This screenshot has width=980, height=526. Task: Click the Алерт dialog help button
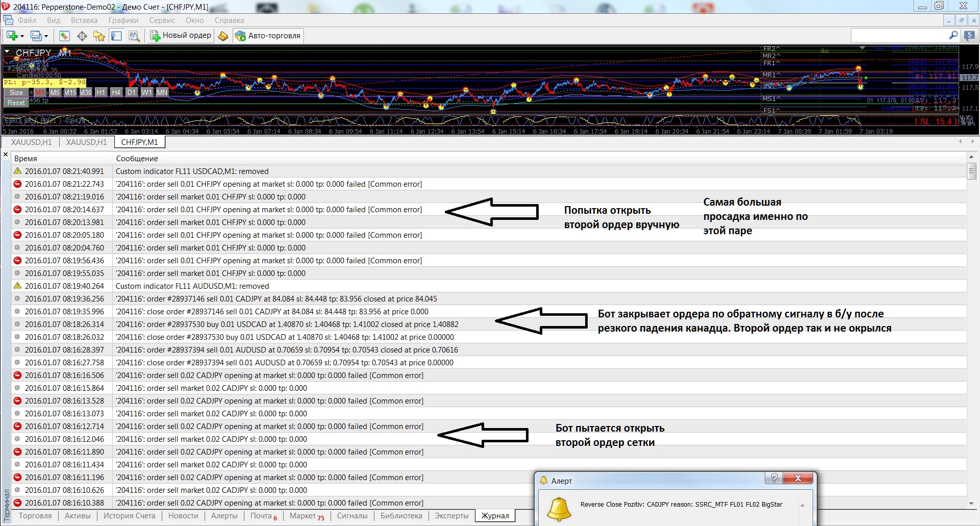click(774, 478)
